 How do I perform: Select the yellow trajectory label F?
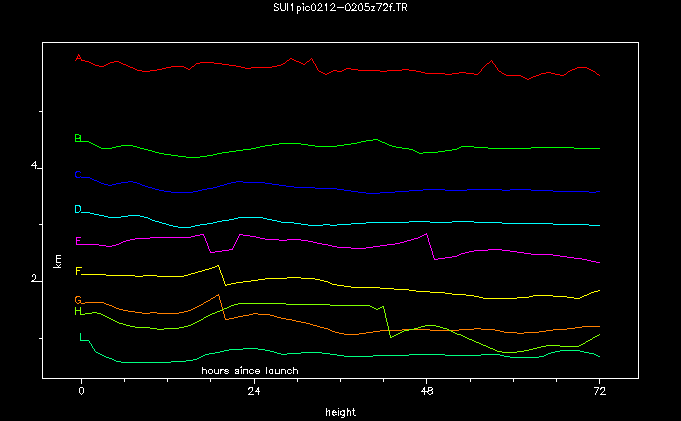pyautogui.click(x=78, y=270)
